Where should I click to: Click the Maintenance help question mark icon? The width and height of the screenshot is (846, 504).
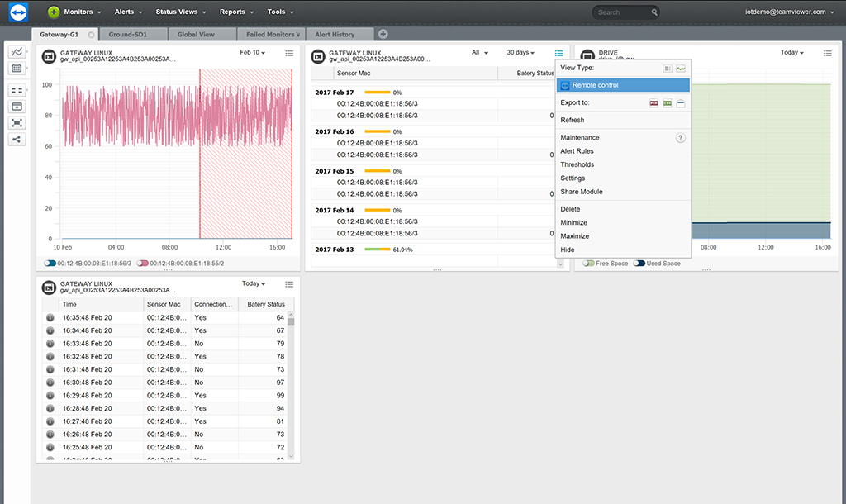point(681,138)
